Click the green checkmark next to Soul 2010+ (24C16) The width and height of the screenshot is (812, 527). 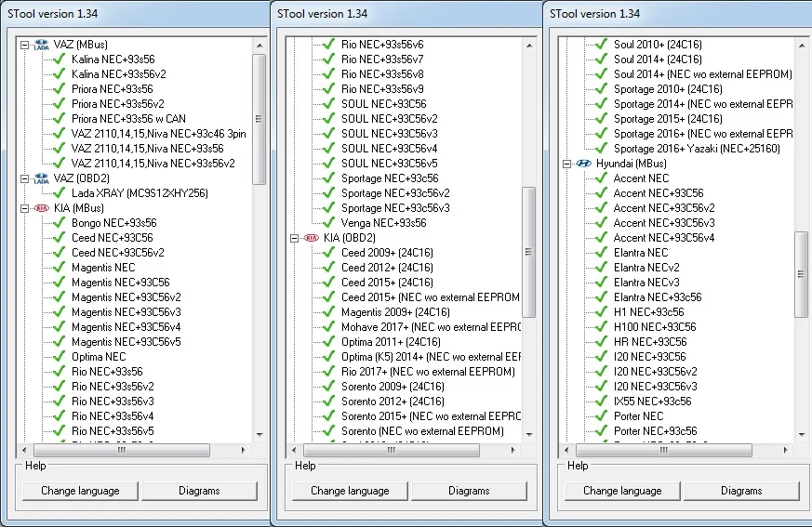[x=601, y=45]
